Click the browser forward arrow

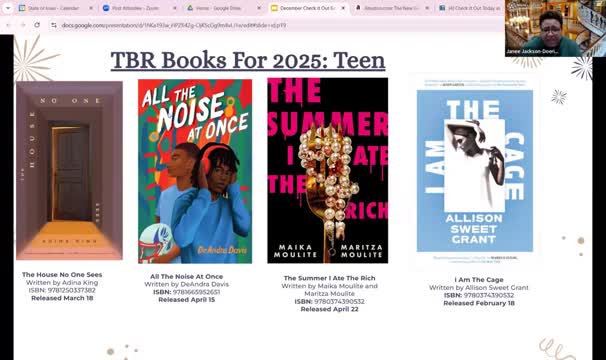(x=23, y=25)
